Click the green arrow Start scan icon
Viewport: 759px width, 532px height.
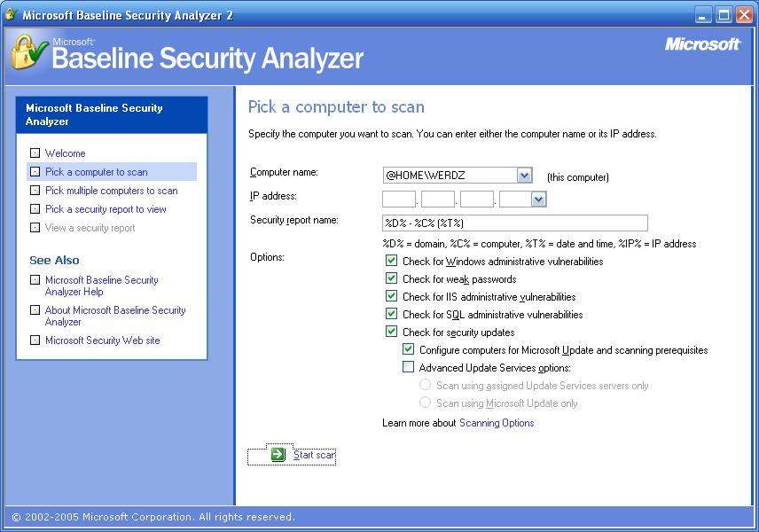point(278,455)
